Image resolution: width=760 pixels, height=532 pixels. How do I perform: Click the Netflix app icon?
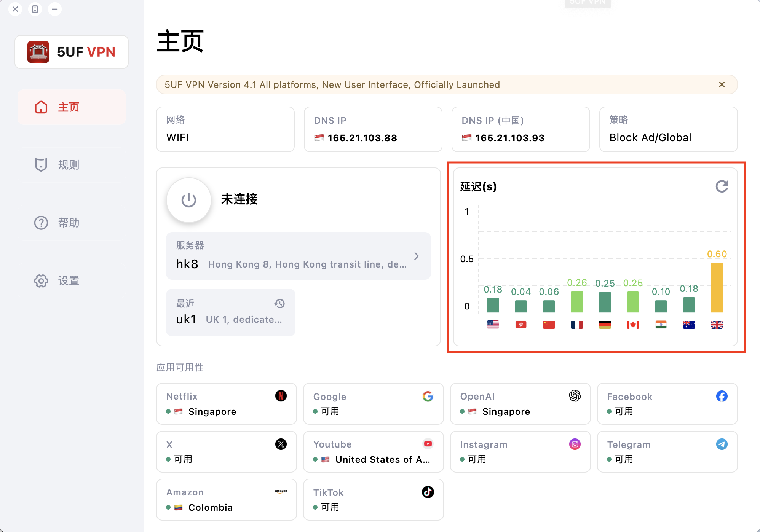pos(281,396)
